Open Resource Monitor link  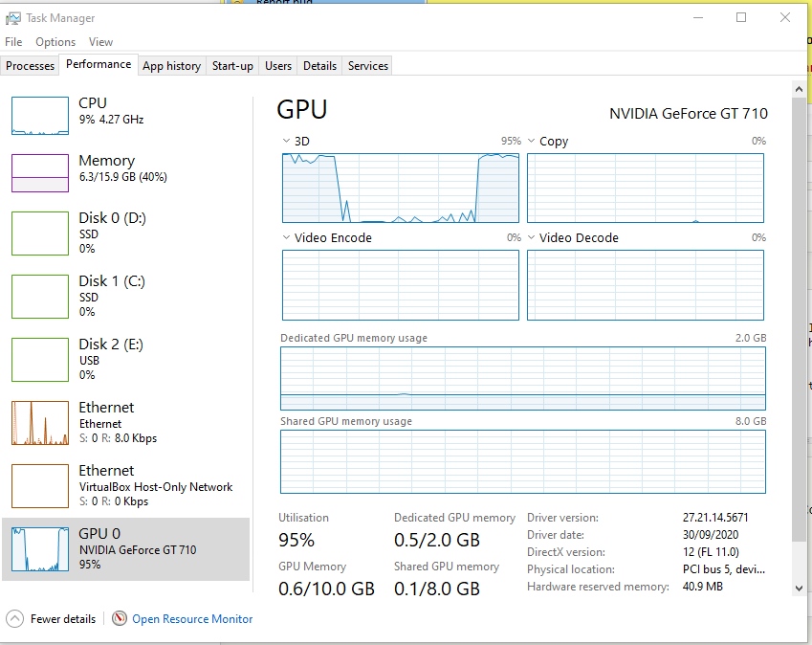click(x=192, y=618)
